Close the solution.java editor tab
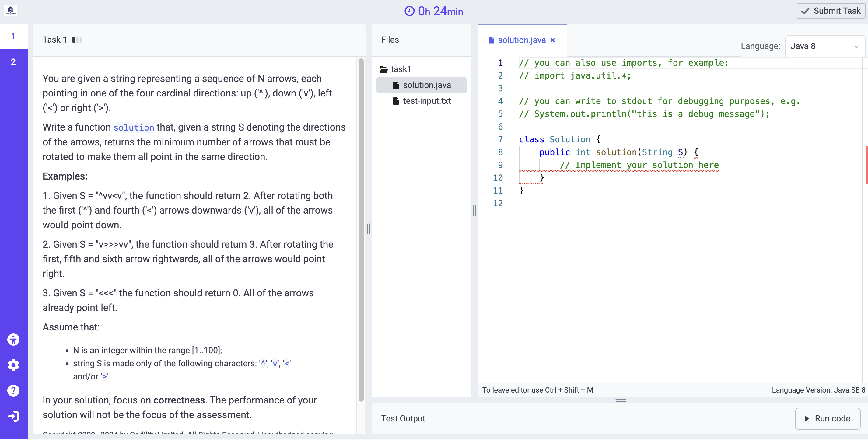 point(553,40)
